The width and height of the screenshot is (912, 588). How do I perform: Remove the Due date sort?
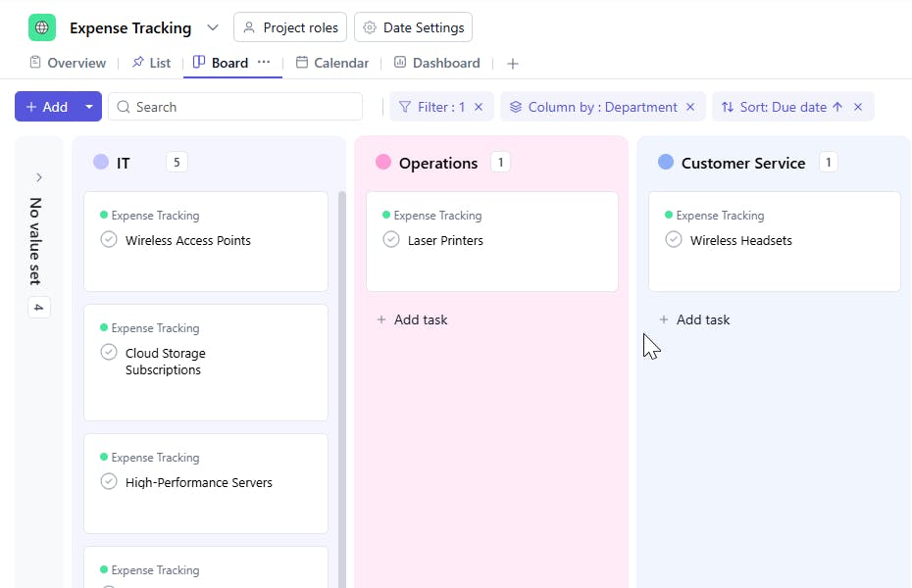[x=858, y=107]
